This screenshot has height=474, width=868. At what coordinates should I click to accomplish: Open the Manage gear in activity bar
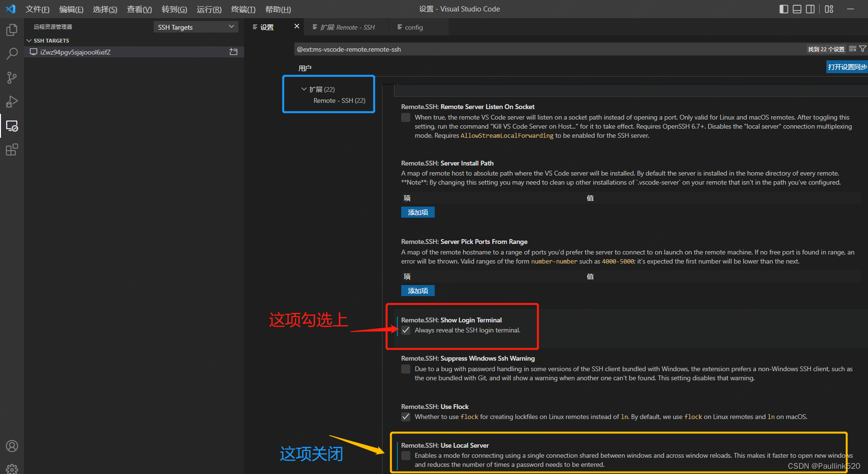[x=12, y=469]
